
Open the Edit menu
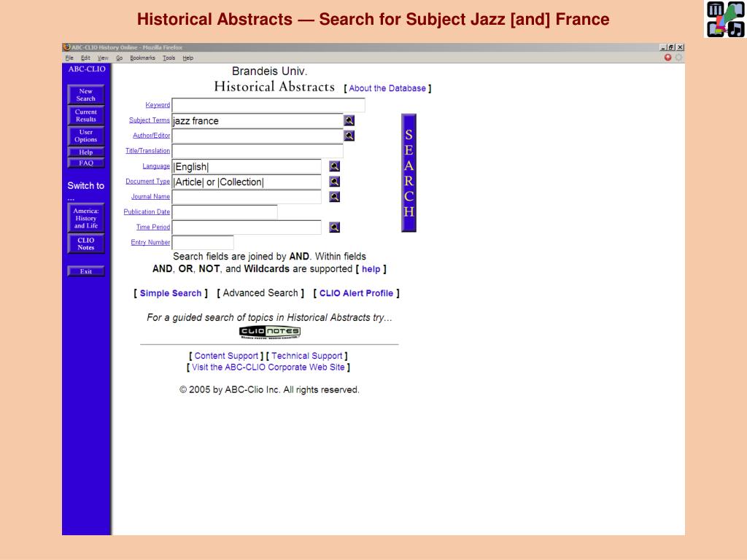click(85, 58)
